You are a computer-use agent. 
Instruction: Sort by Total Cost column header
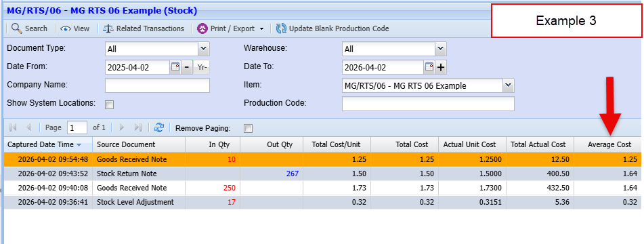[x=404, y=144]
